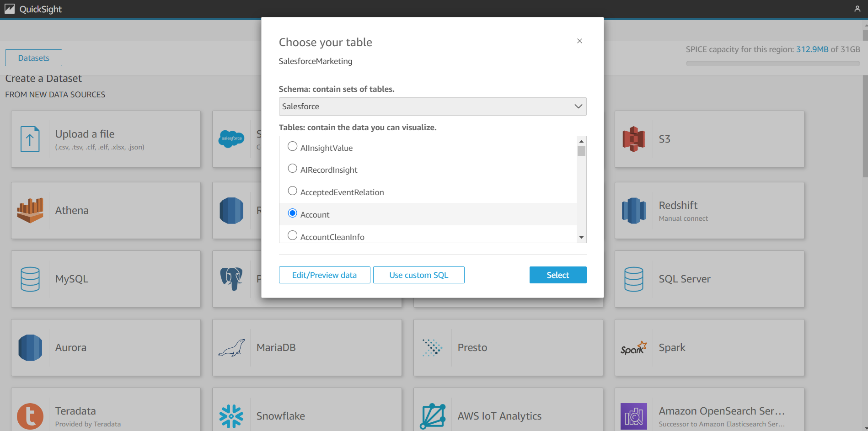Click the tables list scroll up arrow
The image size is (868, 431).
(x=581, y=141)
